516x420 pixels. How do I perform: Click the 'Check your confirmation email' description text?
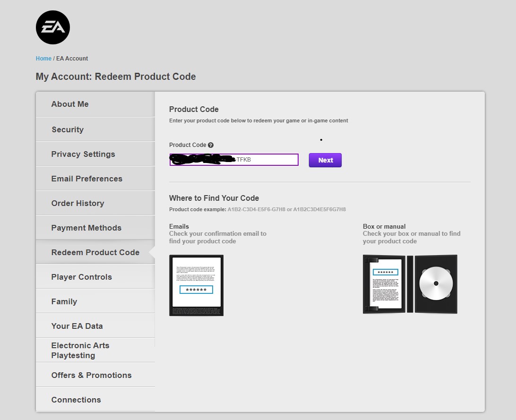coord(218,238)
